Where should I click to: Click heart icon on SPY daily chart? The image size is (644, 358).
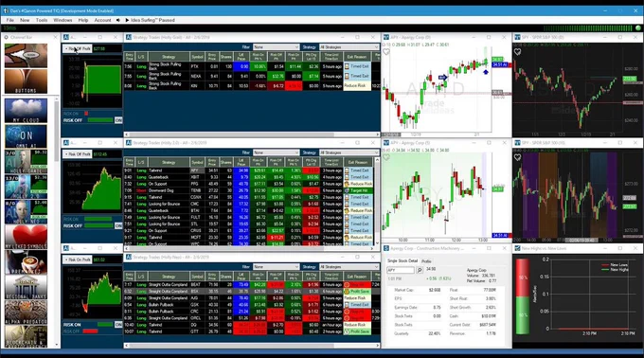(517, 52)
